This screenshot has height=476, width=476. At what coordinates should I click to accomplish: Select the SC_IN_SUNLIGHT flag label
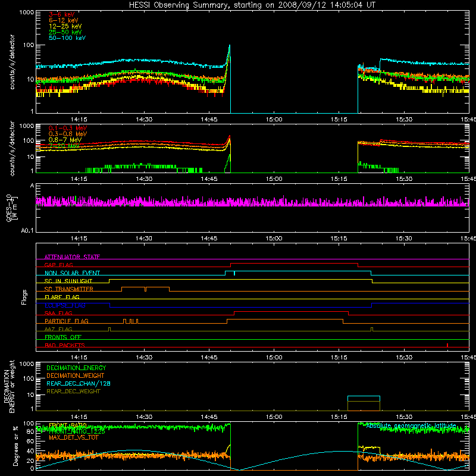click(68, 281)
